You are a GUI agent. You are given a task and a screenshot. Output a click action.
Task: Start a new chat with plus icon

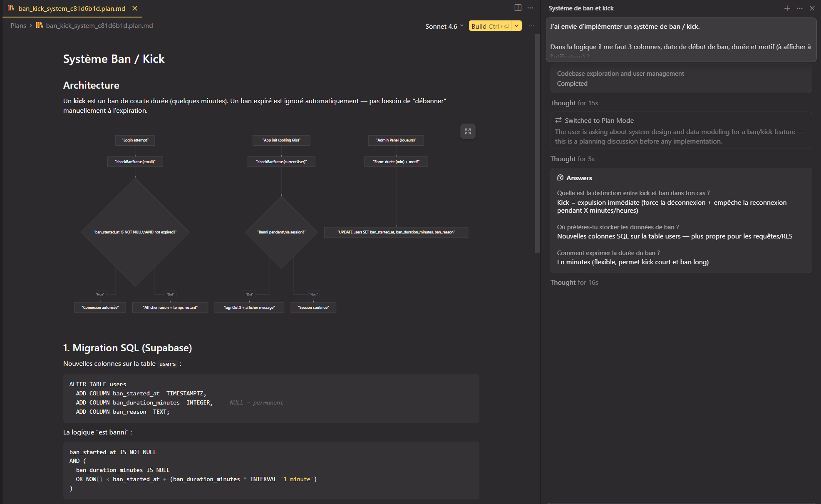(x=787, y=8)
